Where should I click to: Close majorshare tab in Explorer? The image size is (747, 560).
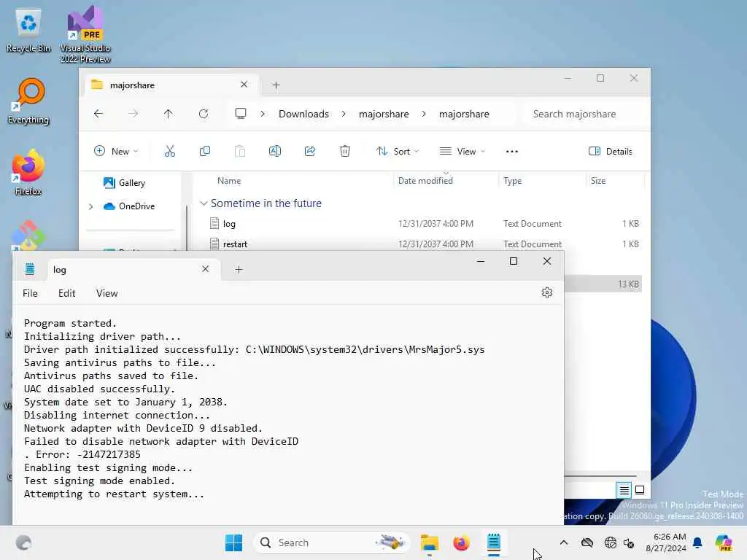pos(244,85)
